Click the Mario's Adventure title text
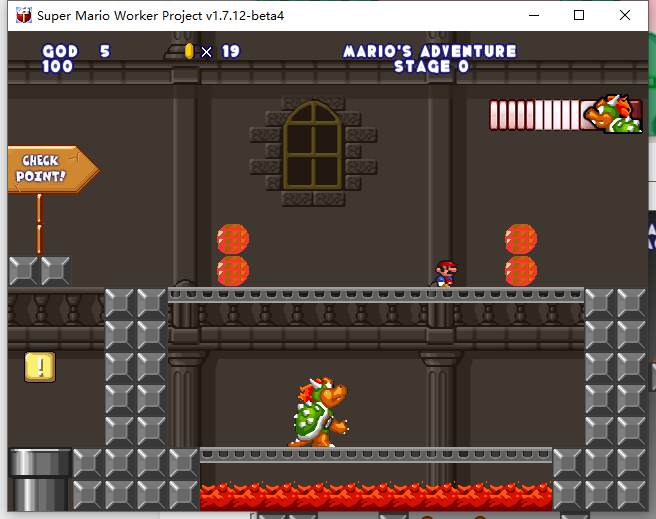 coord(430,51)
